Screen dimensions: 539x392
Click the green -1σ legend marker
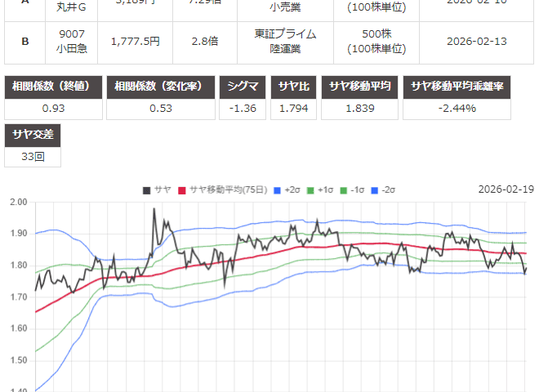point(351,189)
